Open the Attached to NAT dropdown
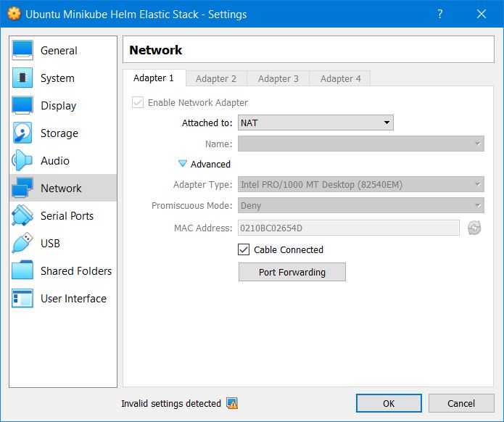This screenshot has width=504, height=422. tap(315, 123)
